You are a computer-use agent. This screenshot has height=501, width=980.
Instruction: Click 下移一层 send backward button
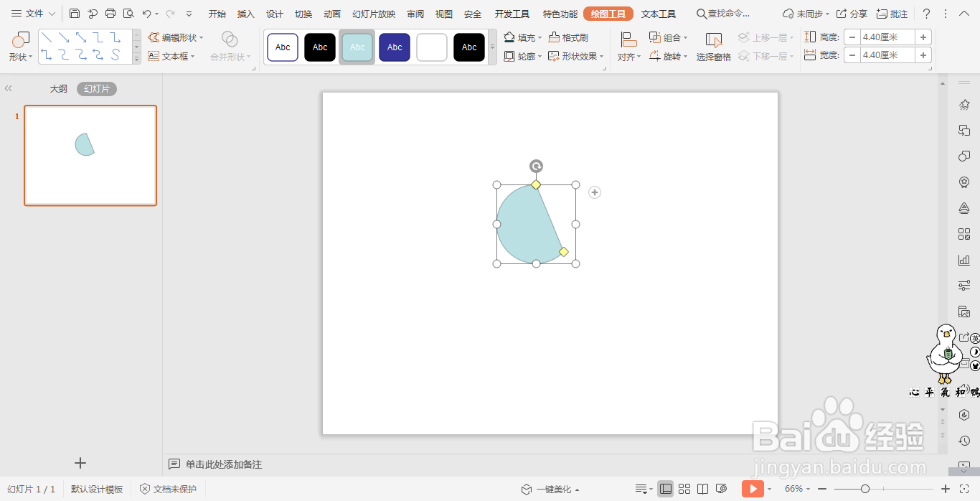(x=765, y=56)
